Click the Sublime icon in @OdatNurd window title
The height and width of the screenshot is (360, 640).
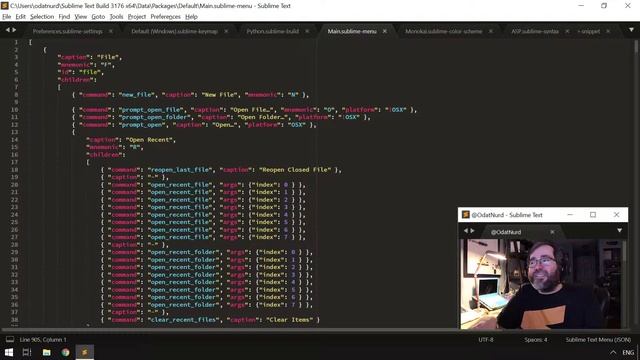point(465,215)
